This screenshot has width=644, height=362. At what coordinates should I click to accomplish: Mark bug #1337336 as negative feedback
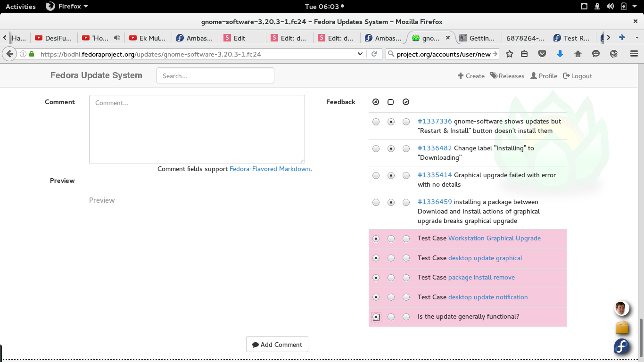click(376, 122)
